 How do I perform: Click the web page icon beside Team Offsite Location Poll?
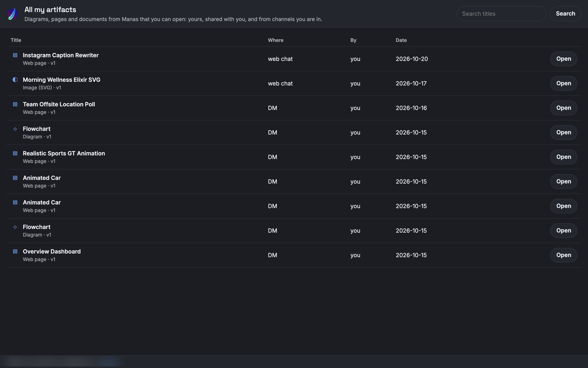click(x=15, y=104)
